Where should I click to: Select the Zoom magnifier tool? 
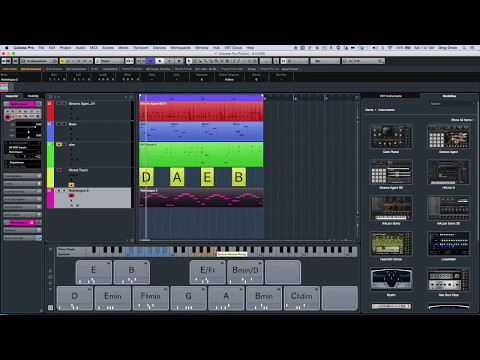click(x=216, y=61)
